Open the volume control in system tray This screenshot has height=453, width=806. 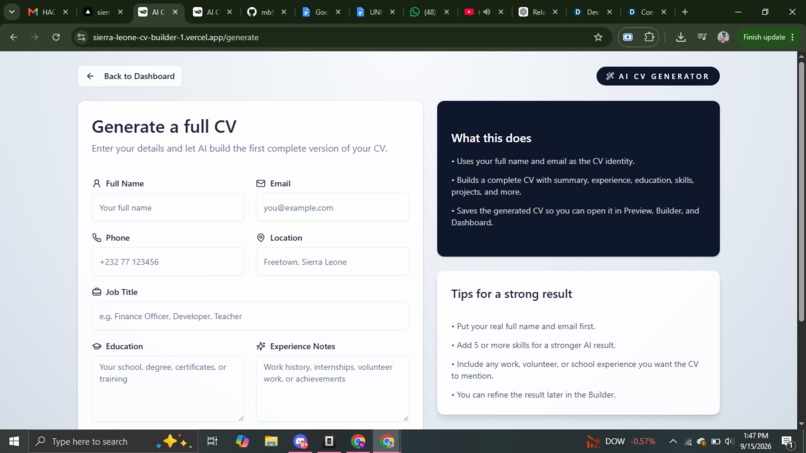click(x=729, y=441)
